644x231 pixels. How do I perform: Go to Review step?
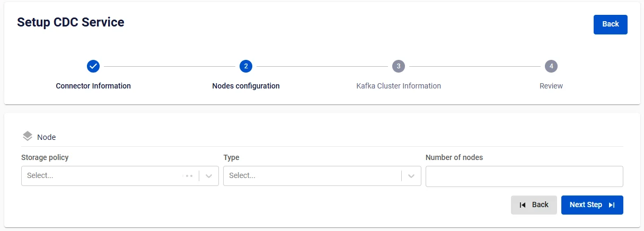551,86
